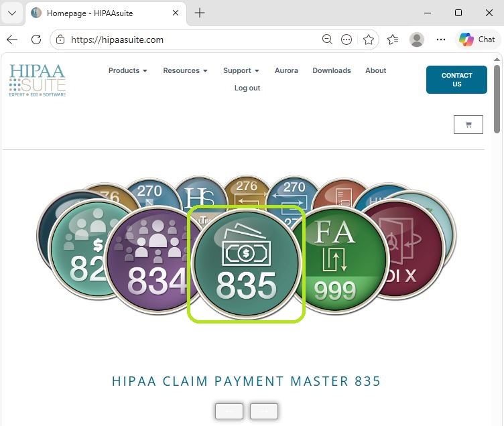
Task: Open the browser profile menu
Action: click(x=417, y=40)
